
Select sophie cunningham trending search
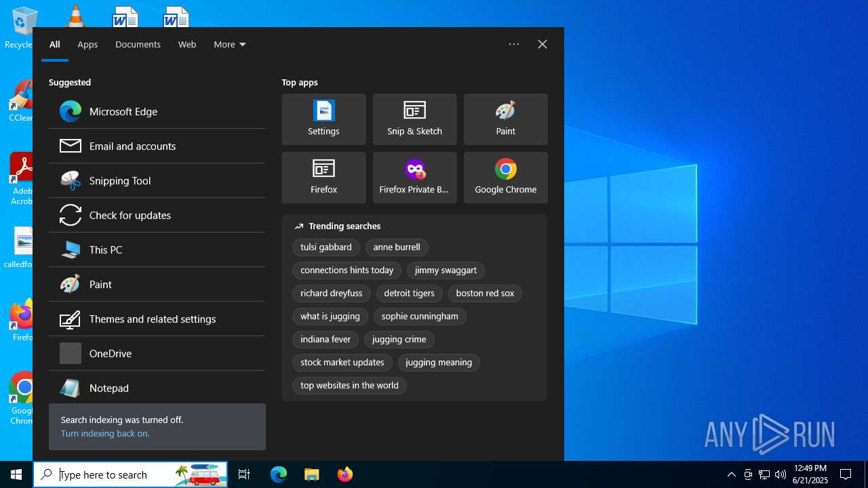pyautogui.click(x=420, y=317)
